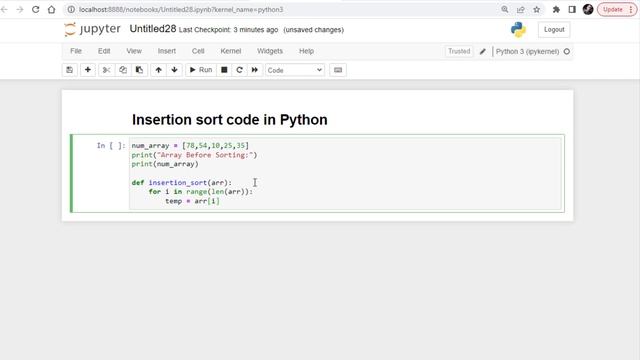Screen dimensions: 640x360
Task: Click the Jupyter logo
Action: point(92,29)
